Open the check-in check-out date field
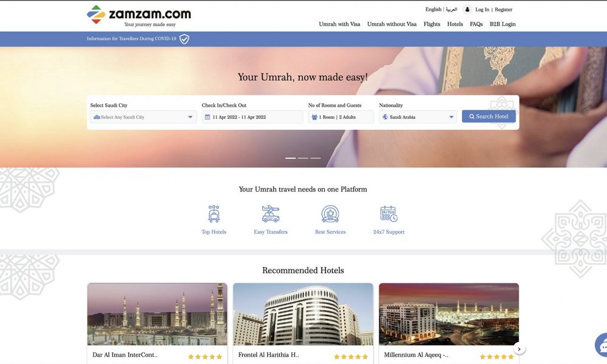607x364 pixels. [x=253, y=117]
